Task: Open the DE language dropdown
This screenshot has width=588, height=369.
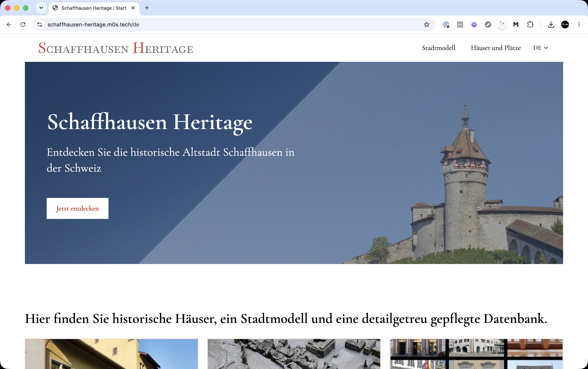Action: click(541, 48)
